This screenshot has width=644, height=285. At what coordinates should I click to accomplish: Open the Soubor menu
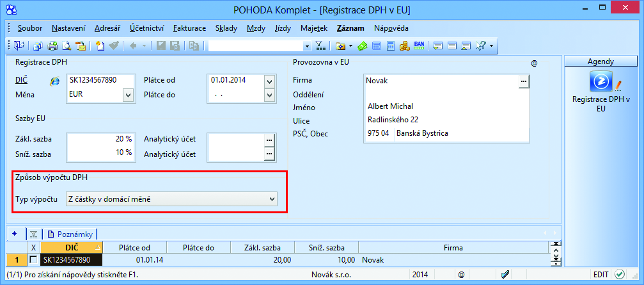pyautogui.click(x=30, y=28)
